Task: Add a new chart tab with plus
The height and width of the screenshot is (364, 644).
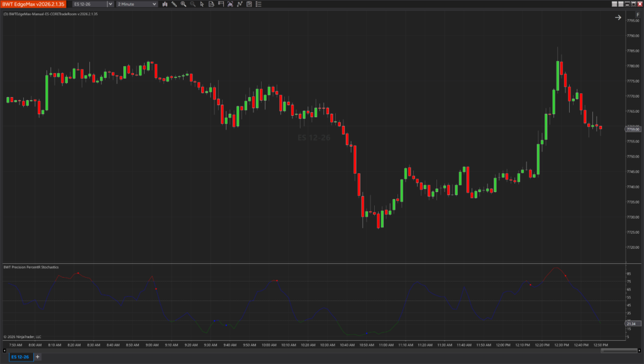Action: pos(37,356)
